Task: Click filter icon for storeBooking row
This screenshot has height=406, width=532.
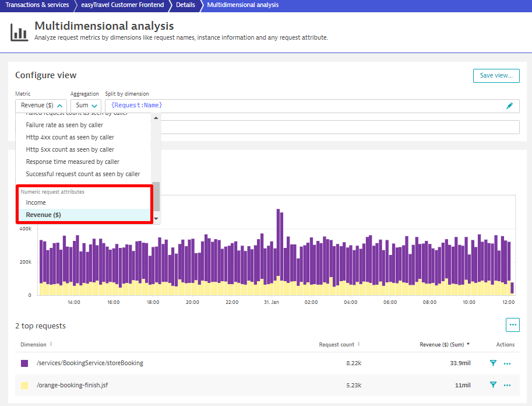Action: (x=493, y=363)
